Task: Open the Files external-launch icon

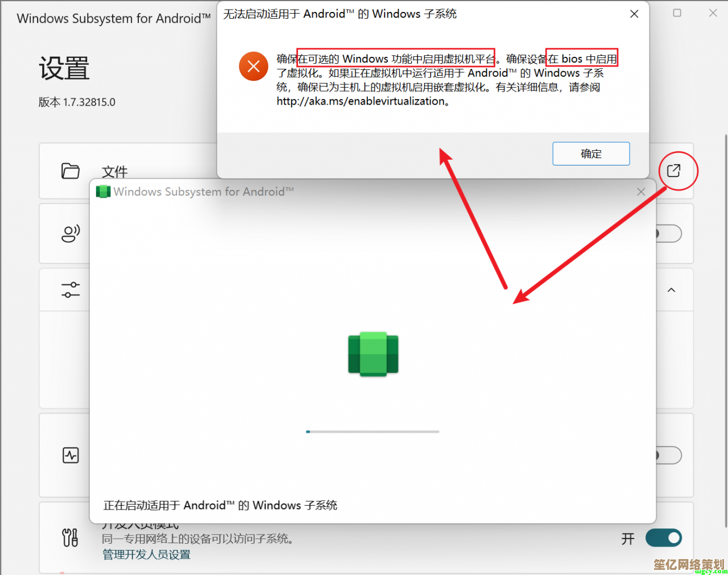Action: point(674,171)
